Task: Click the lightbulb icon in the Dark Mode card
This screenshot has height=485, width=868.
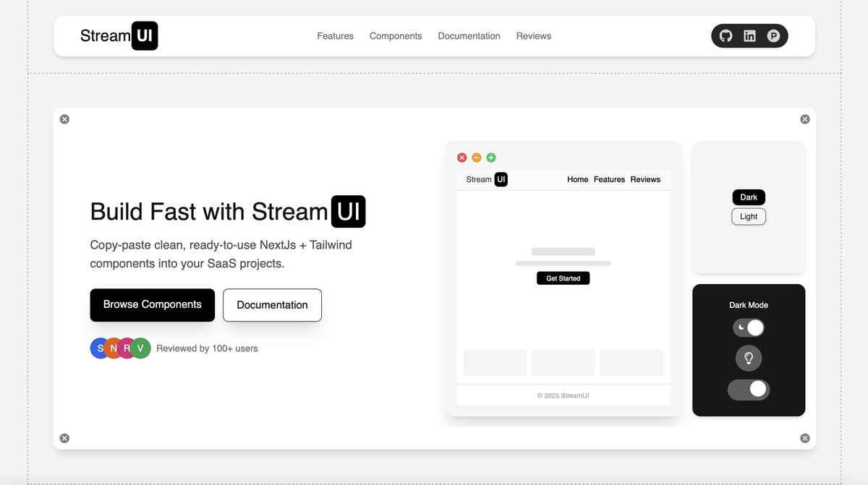Action: click(749, 358)
